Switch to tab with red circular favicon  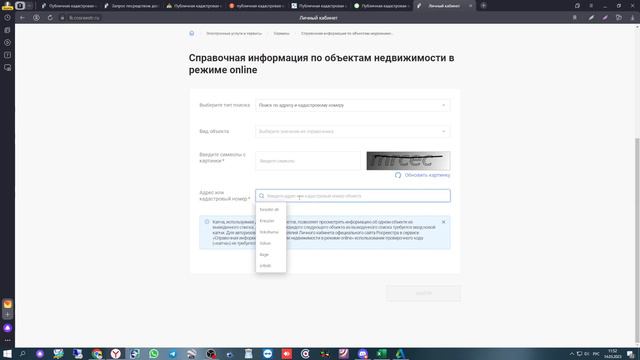point(257,6)
